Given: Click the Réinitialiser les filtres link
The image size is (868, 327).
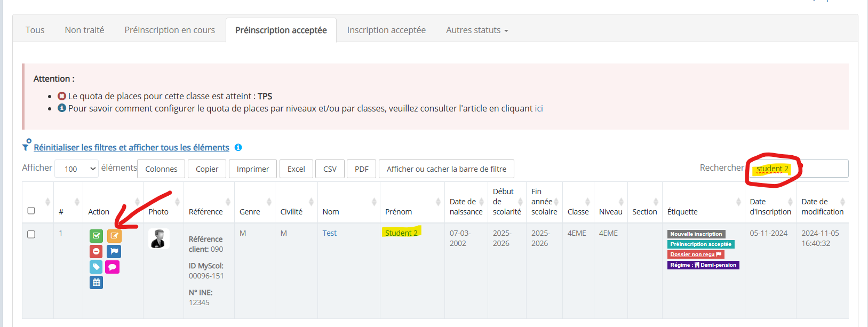Looking at the screenshot, I should click(131, 147).
